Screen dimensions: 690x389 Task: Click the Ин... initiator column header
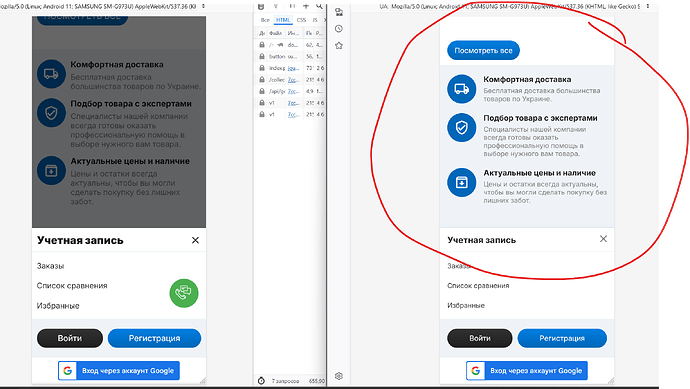(293, 33)
